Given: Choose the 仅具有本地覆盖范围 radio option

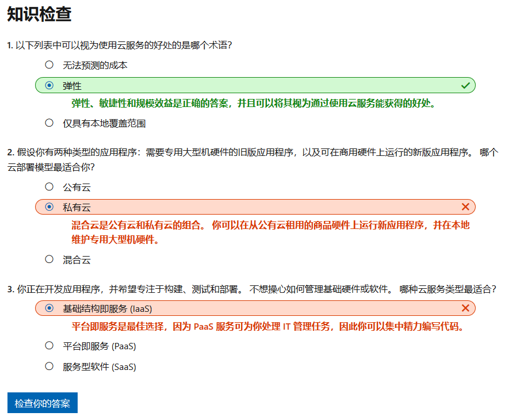Looking at the screenshot, I should point(49,123).
